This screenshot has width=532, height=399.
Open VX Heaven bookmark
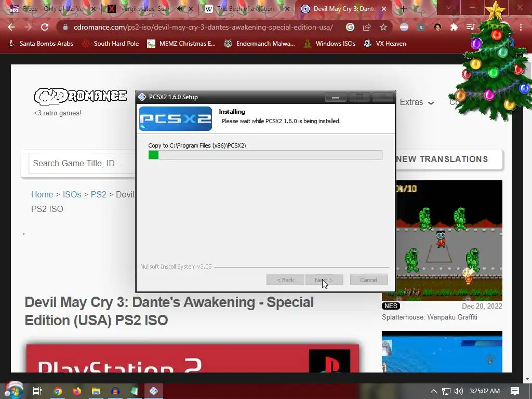pos(385,44)
